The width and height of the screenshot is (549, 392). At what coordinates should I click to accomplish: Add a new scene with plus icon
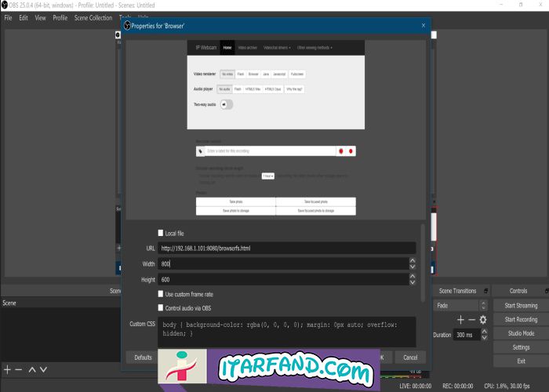click(7, 368)
